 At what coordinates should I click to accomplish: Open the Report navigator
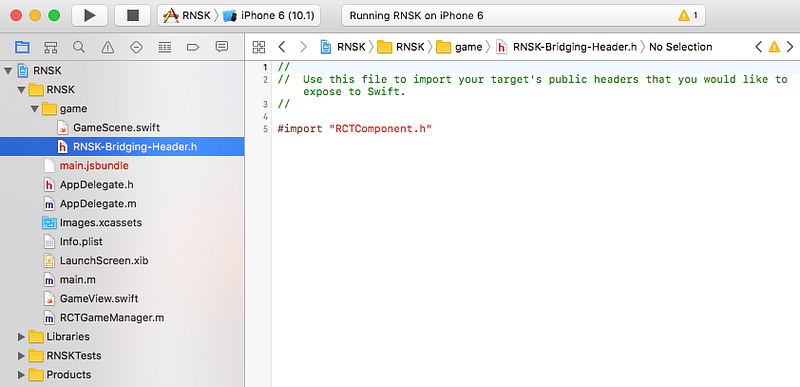221,47
